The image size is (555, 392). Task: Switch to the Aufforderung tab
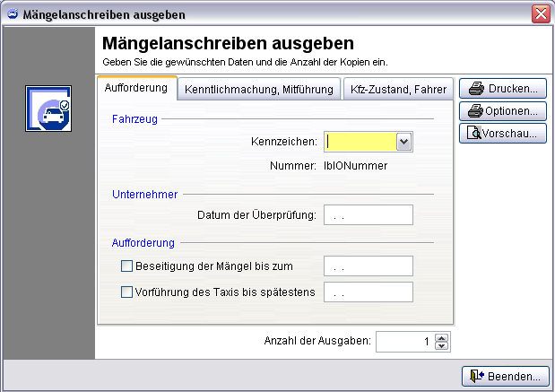tap(136, 88)
